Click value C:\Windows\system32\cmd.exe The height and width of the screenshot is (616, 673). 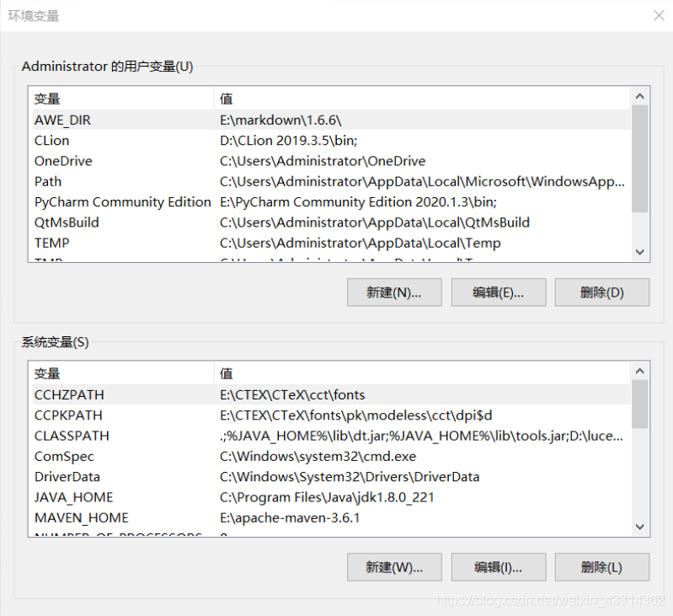click(x=318, y=457)
